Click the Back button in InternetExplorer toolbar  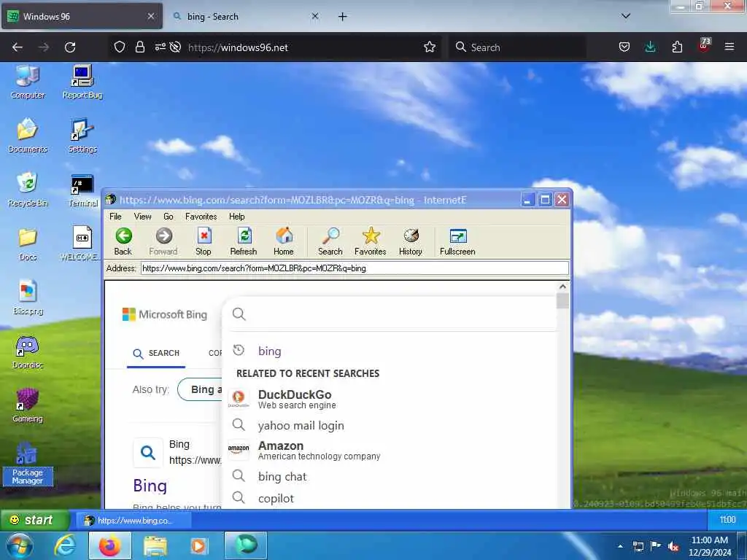pyautogui.click(x=123, y=241)
